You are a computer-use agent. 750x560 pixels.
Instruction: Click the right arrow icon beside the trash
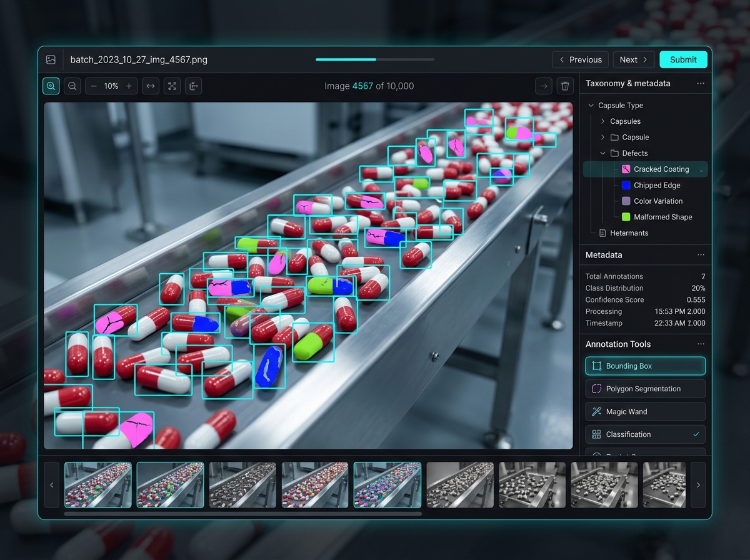point(544,86)
